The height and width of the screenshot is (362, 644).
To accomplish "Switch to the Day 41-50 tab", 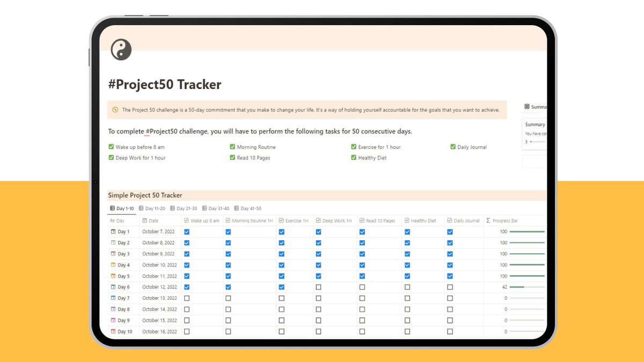I will point(248,209).
